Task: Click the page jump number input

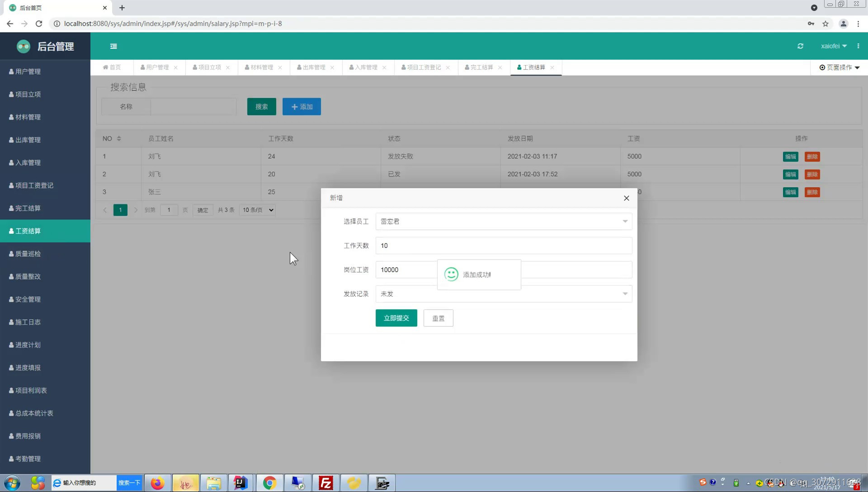Action: pyautogui.click(x=169, y=210)
